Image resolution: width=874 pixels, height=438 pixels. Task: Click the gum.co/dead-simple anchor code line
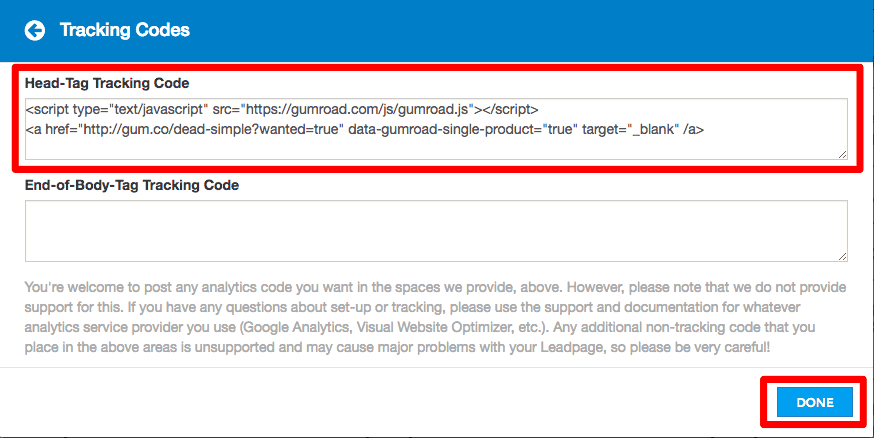[x=365, y=130]
